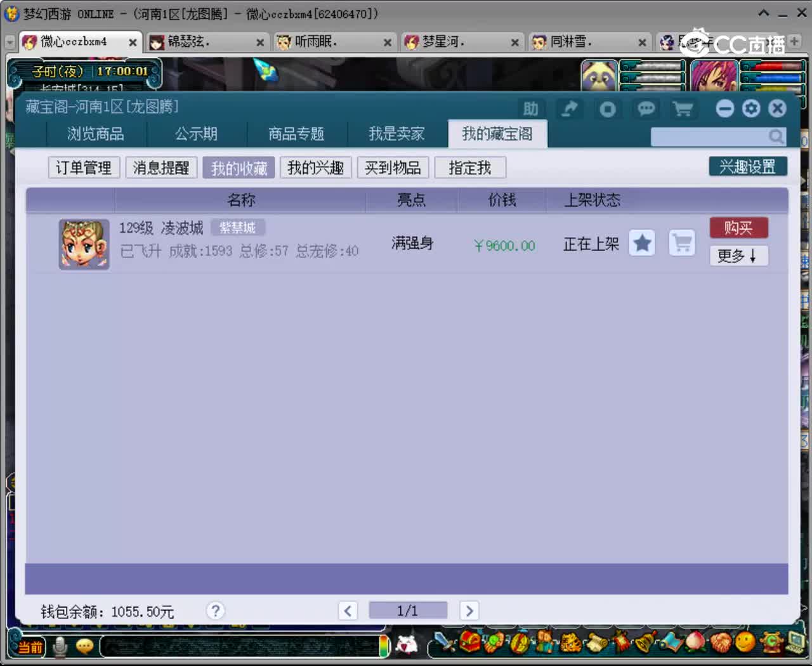Switch to the 浏览商品 tab
Image resolution: width=812 pixels, height=666 pixels.
pos(96,134)
